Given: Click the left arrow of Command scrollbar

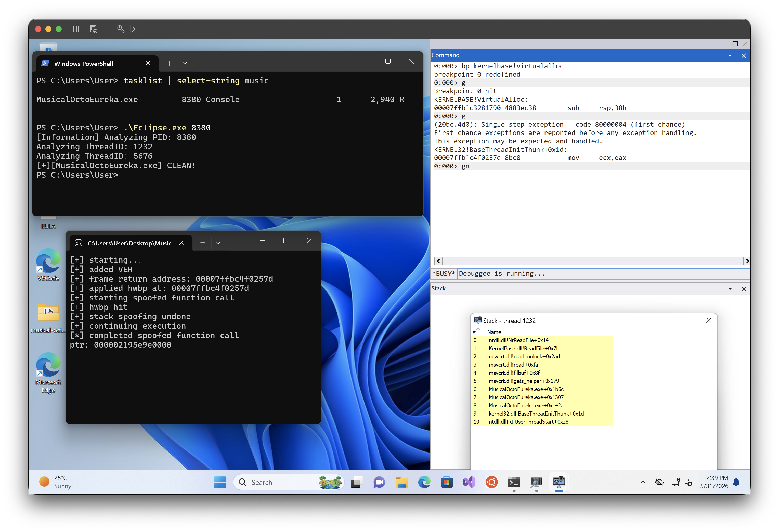Looking at the screenshot, I should pos(438,261).
